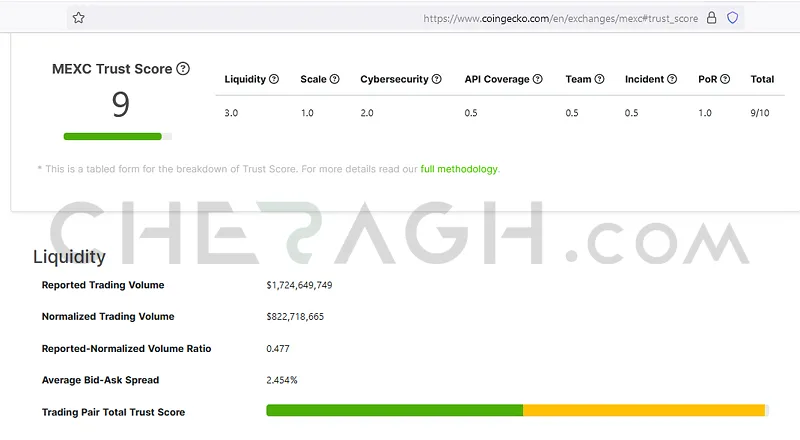Click the PoR column help icon
This screenshot has height=440, width=800.
pos(725,79)
